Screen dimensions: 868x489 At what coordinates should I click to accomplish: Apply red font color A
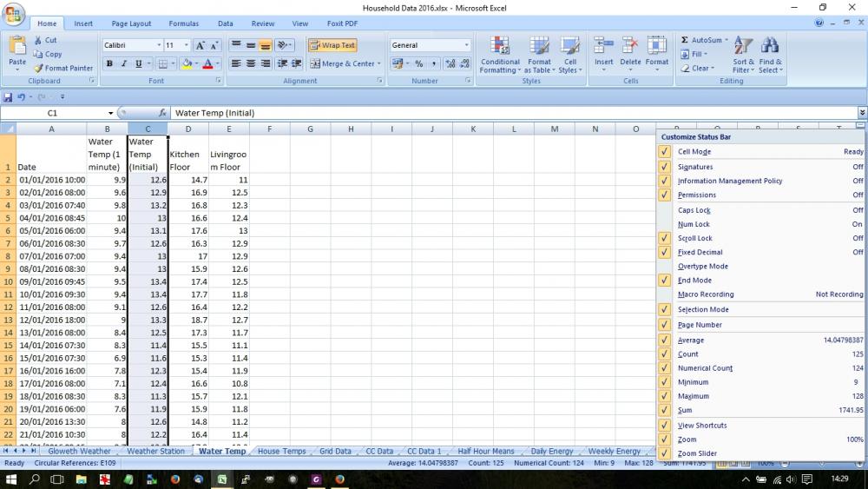pos(207,63)
